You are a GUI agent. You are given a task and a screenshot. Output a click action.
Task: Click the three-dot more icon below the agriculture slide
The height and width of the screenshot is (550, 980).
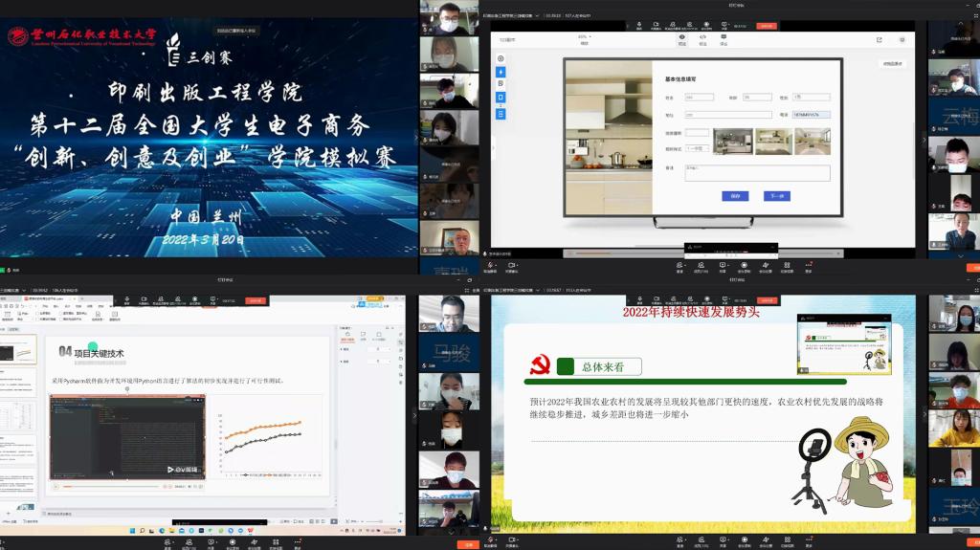(x=807, y=540)
